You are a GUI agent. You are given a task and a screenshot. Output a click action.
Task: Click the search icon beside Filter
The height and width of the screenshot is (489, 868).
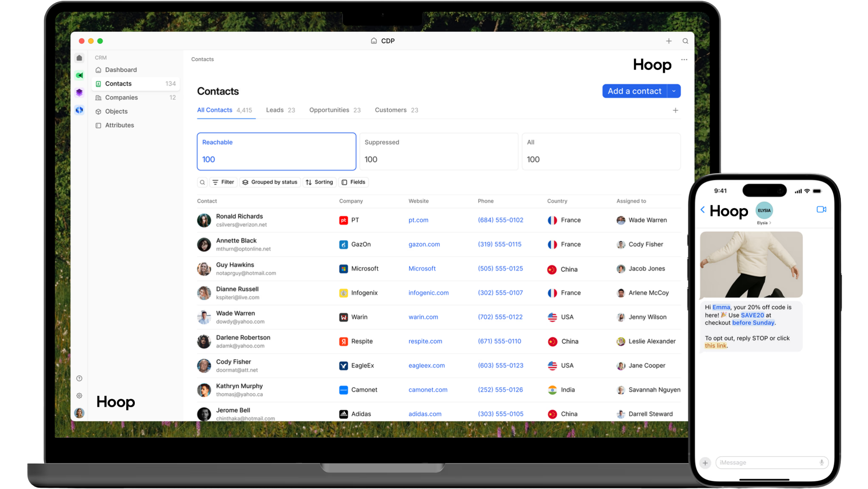pyautogui.click(x=202, y=182)
